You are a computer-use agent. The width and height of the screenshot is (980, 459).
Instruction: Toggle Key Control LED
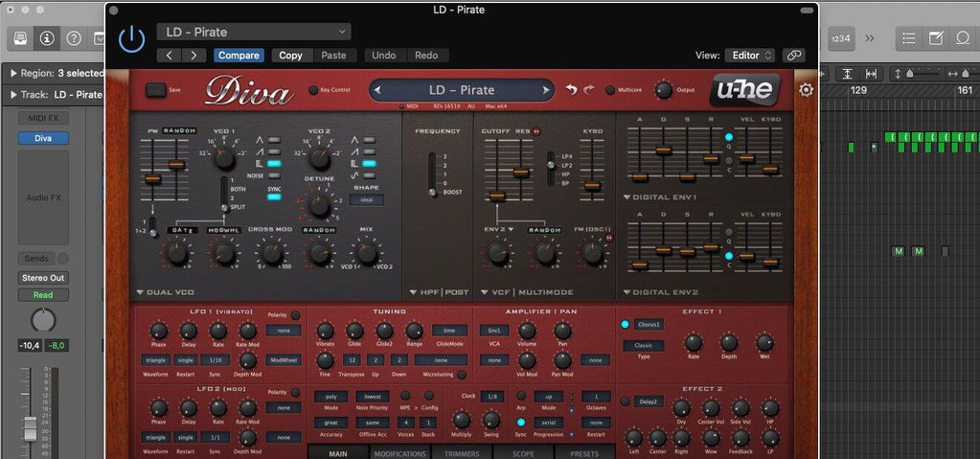tap(313, 90)
